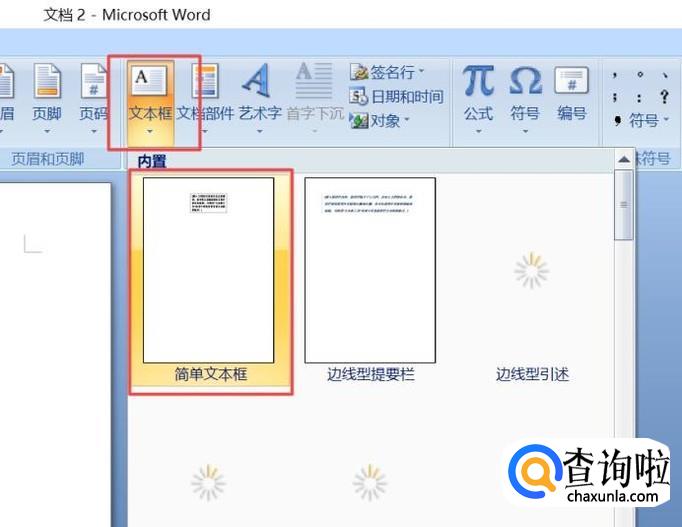
Task: Choose the 边线型引述 gallery item
Action: pos(532,280)
